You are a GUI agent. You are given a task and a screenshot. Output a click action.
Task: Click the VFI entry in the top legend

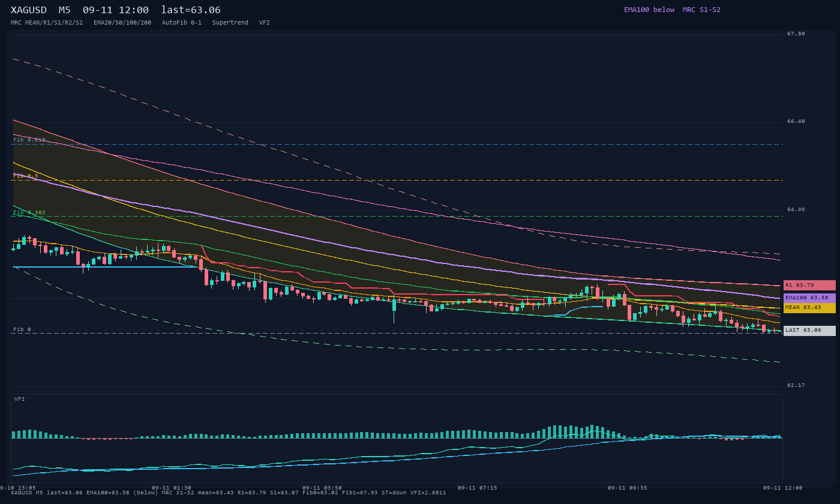click(265, 23)
